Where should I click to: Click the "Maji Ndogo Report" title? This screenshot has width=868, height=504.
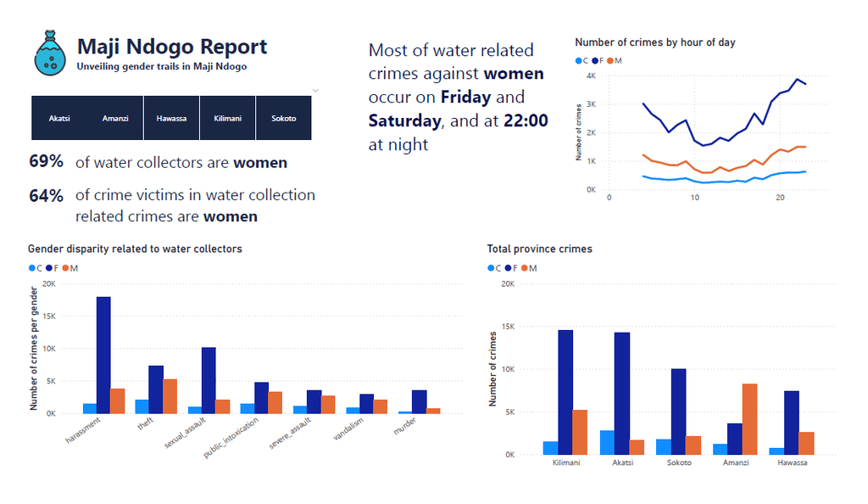click(172, 47)
